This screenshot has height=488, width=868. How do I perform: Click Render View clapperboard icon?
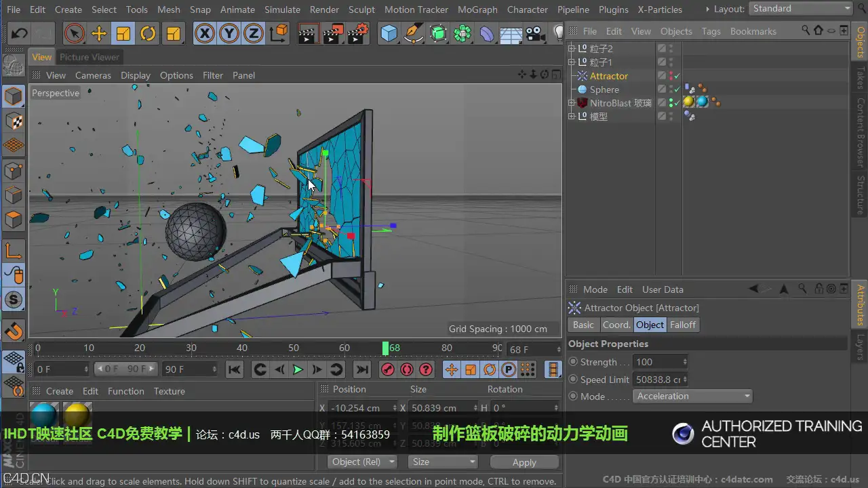tap(308, 33)
